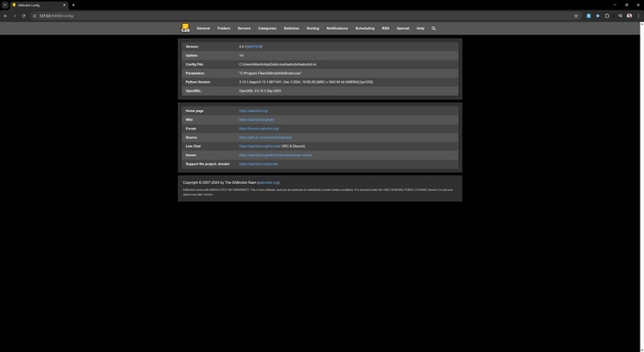644x352 pixels.
Task: View site information icon beside the URL
Action: click(34, 16)
